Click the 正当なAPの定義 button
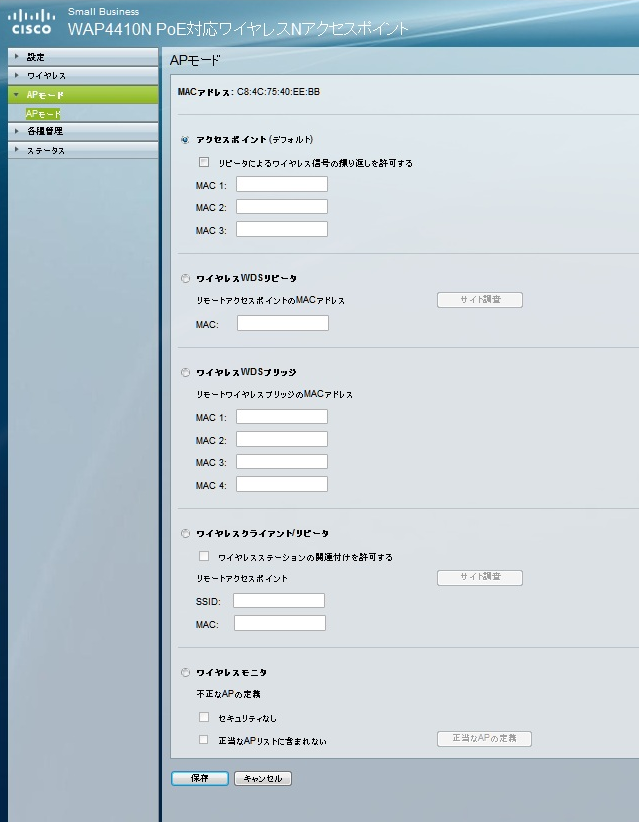 (484, 739)
